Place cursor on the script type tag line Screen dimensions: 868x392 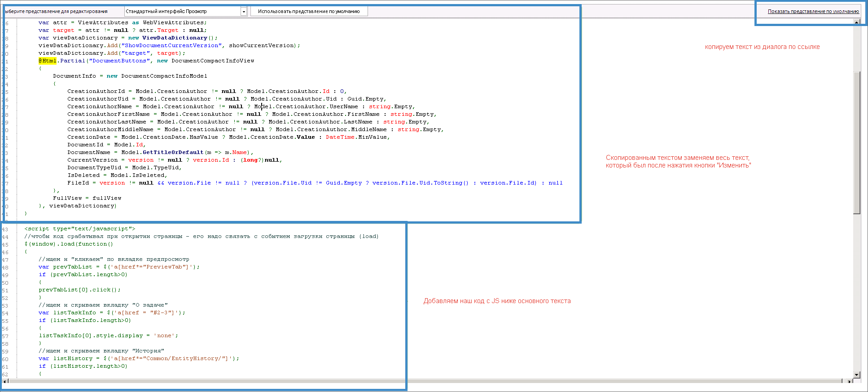click(x=79, y=229)
